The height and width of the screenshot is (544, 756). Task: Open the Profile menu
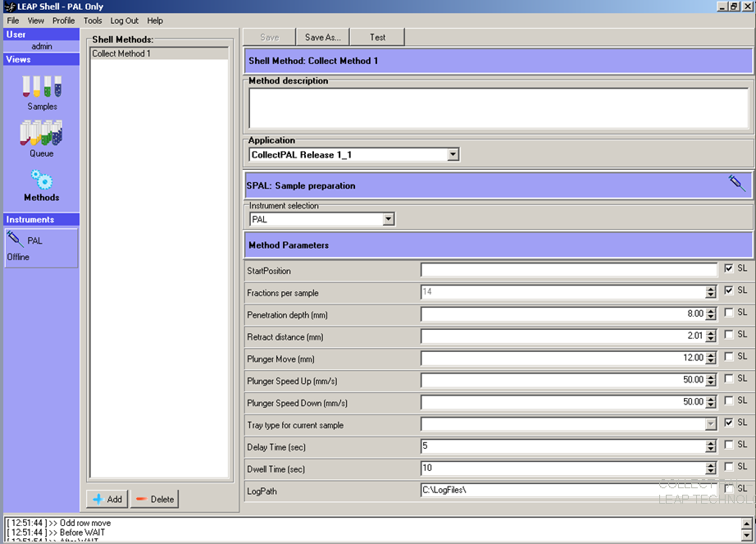[x=64, y=21]
